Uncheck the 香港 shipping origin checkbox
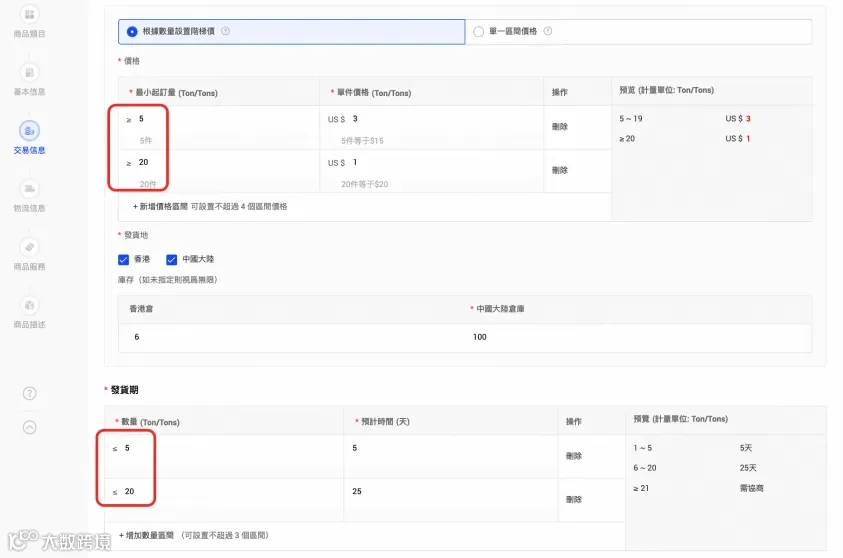Screen dimensions: 843x558 tap(124, 260)
